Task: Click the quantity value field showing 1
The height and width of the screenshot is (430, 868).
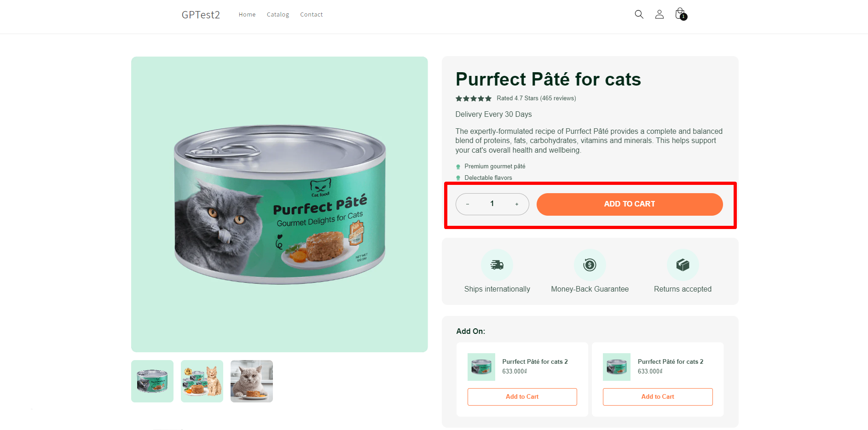Action: point(492,204)
